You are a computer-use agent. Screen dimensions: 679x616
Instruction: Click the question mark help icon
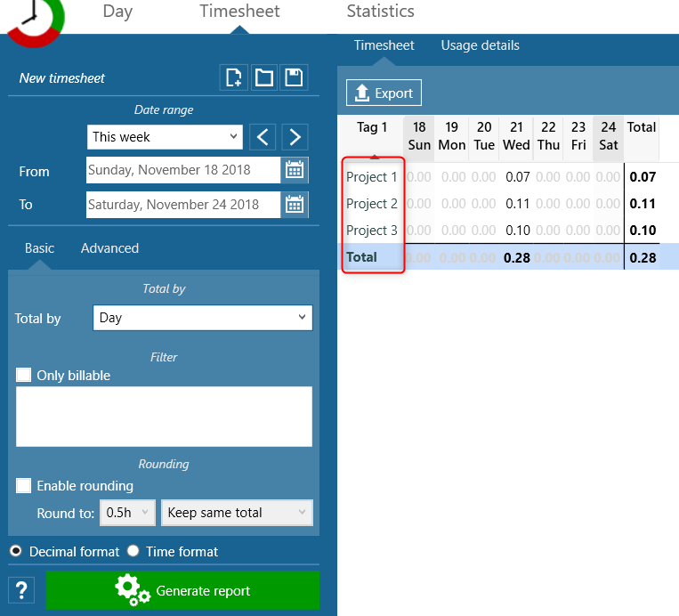pyautogui.click(x=21, y=590)
